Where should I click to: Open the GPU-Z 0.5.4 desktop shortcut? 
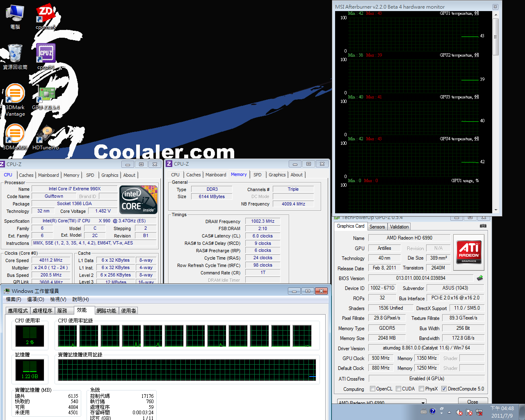click(x=46, y=97)
